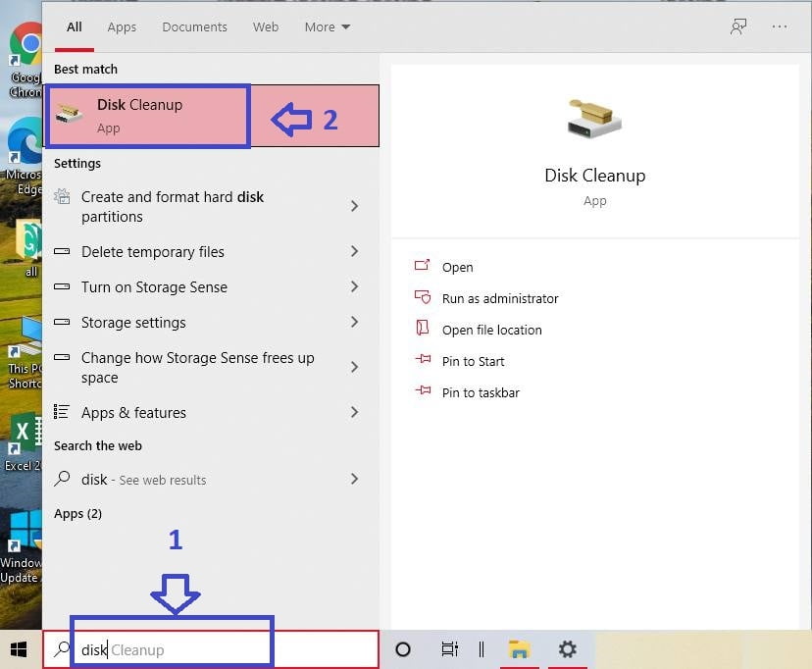Click the Run as administrator shield icon

tap(422, 296)
